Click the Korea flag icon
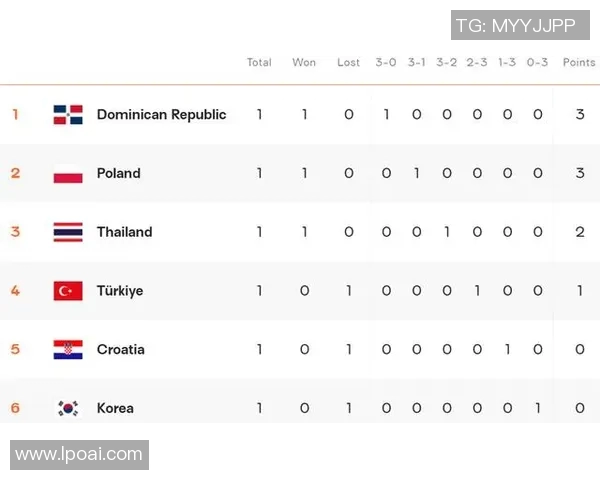Viewport: 600px width, 480px height. pyautogui.click(x=68, y=408)
